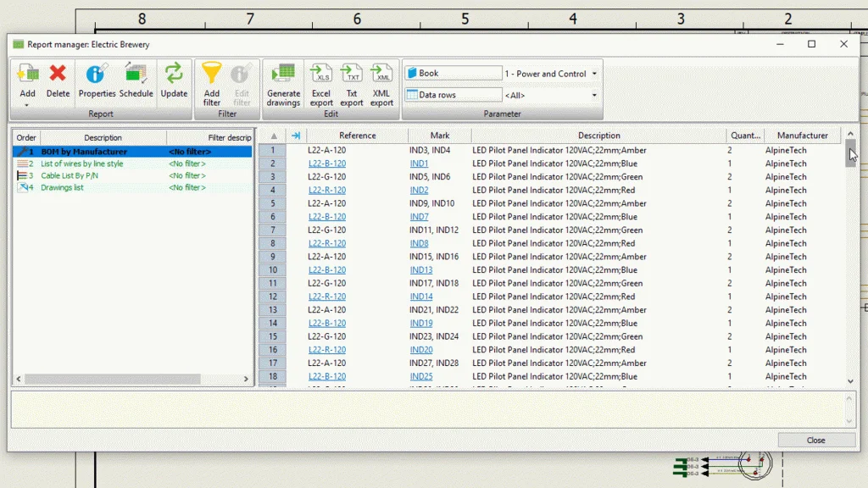Screen dimensions: 868x488
Task: Open report Properties
Action: 97,78
